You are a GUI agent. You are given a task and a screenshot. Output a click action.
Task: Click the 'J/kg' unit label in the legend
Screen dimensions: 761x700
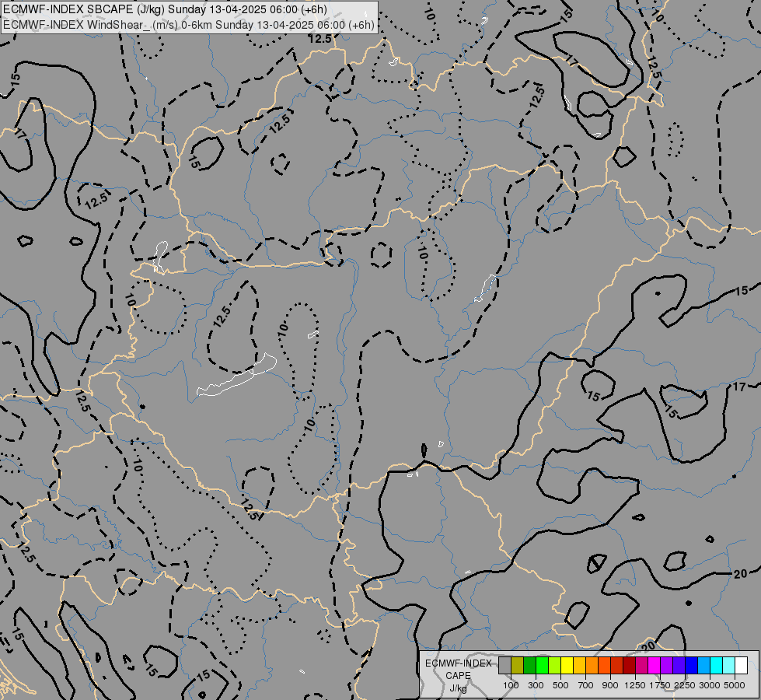(x=458, y=689)
